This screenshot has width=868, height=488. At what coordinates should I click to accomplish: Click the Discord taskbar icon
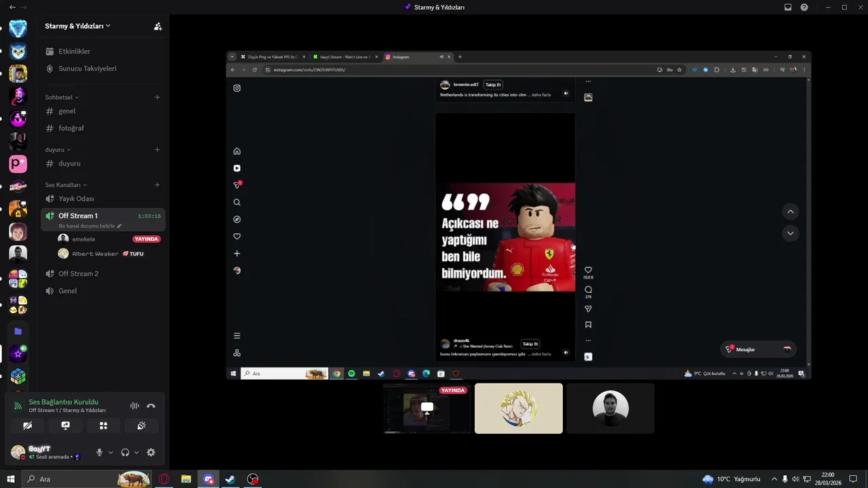click(x=209, y=479)
